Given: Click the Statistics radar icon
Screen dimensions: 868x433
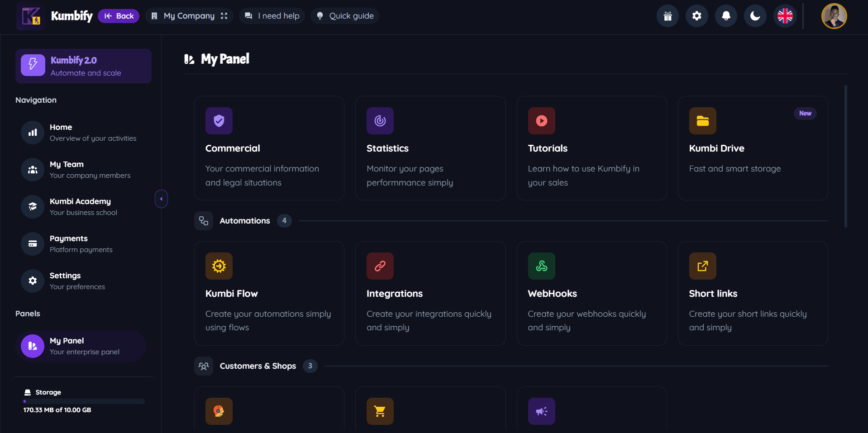Looking at the screenshot, I should click(x=380, y=121).
